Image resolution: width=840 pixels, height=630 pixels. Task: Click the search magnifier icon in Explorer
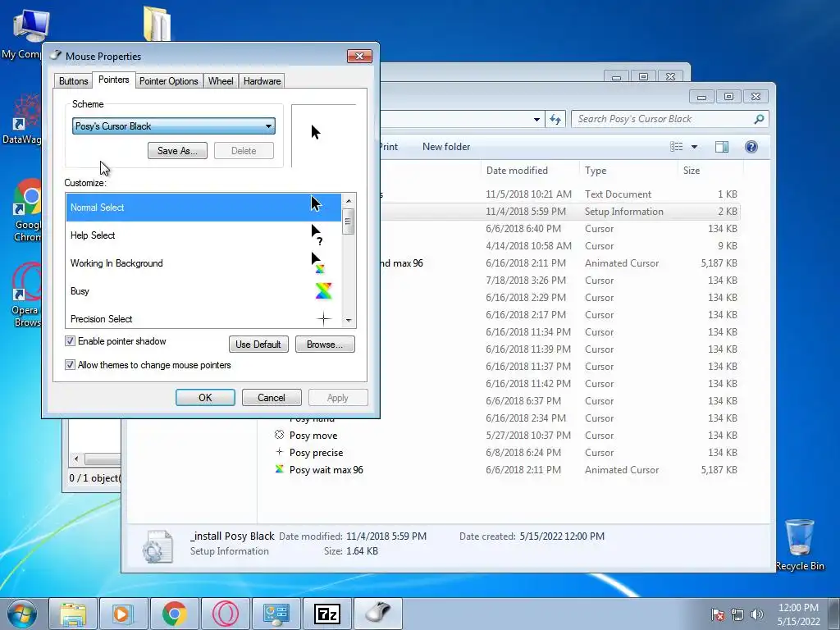[x=759, y=119]
